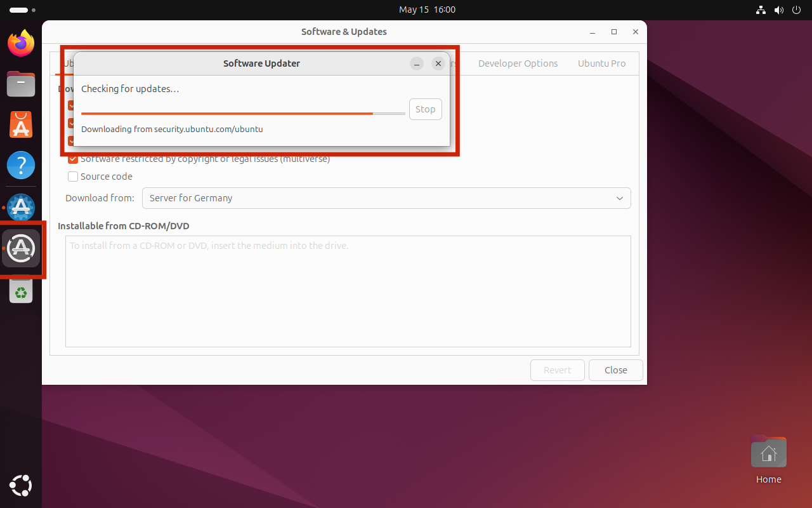This screenshot has height=508, width=812.
Task: Open the Ubuntu Pro tab
Action: [x=601, y=63]
